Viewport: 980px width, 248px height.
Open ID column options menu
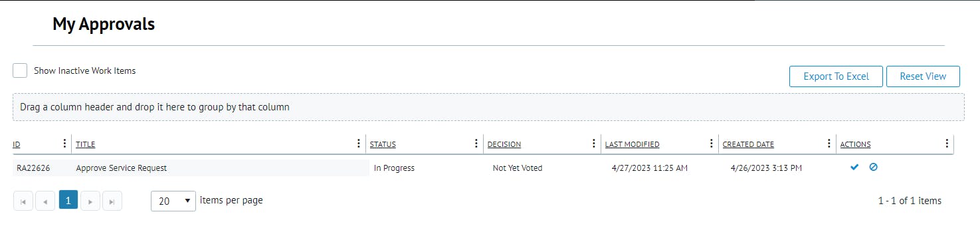[64, 144]
